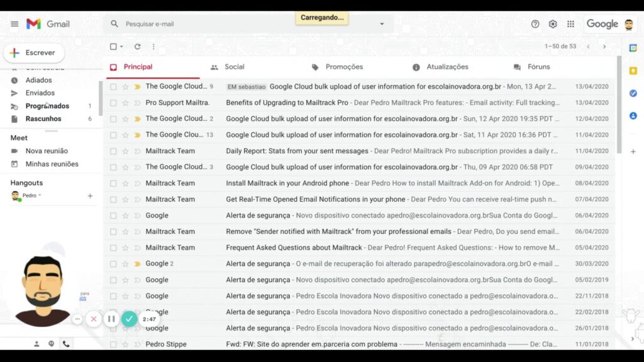Image resolution: width=644 pixels, height=362 pixels.
Task: Open Rascunhos folder
Action: click(x=43, y=119)
